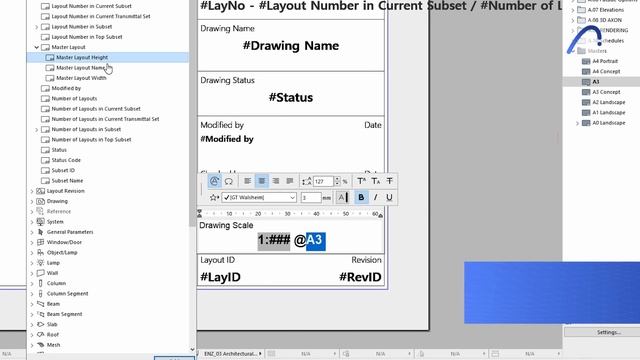The width and height of the screenshot is (640, 360).
Task: Open the ENZ_03 Architectural dropdown in status bar
Action: click(232, 354)
